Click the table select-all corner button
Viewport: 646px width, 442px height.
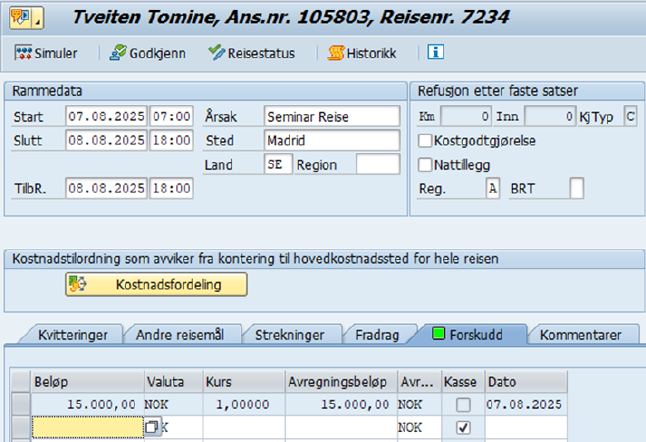coord(21,381)
